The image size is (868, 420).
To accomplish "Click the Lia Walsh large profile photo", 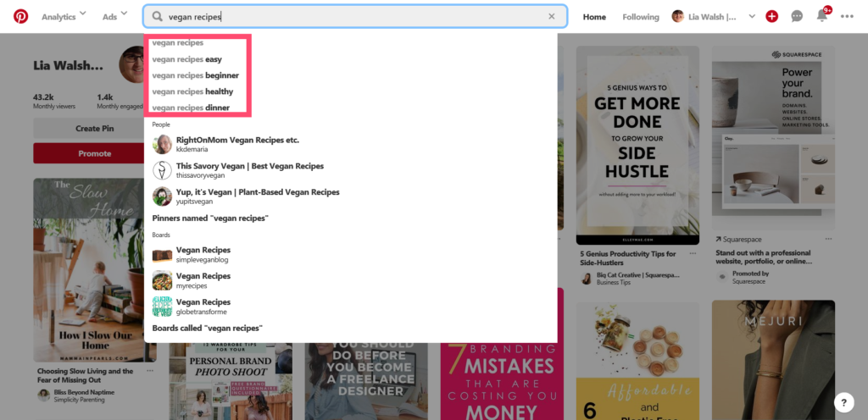I will [131, 64].
